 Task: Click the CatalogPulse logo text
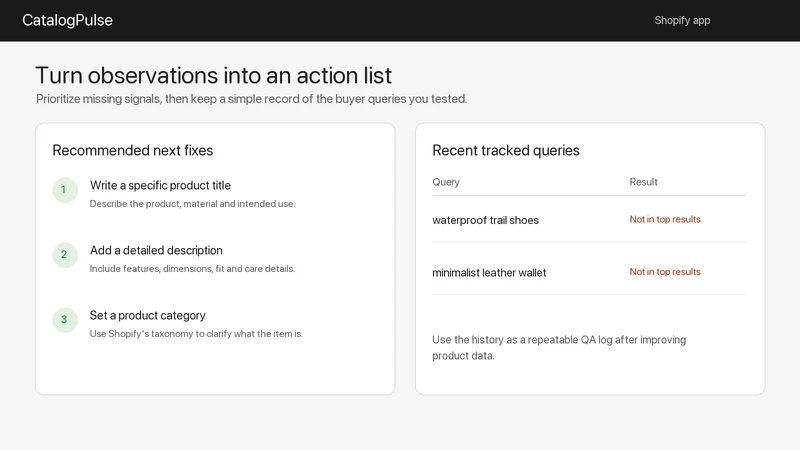coord(67,20)
